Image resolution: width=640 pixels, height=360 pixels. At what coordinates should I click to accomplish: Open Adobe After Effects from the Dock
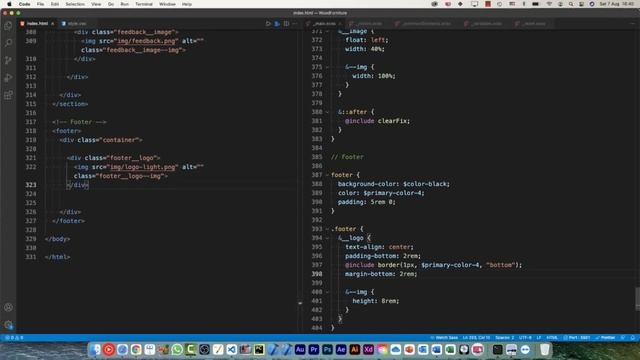(x=341, y=349)
